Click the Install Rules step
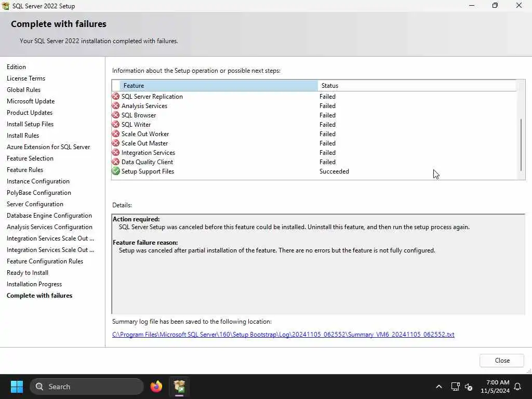Viewport: 532px width, 399px height. (23, 136)
